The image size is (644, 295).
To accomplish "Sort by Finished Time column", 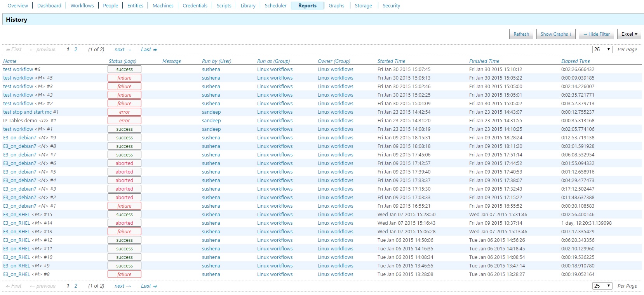I will [x=484, y=61].
